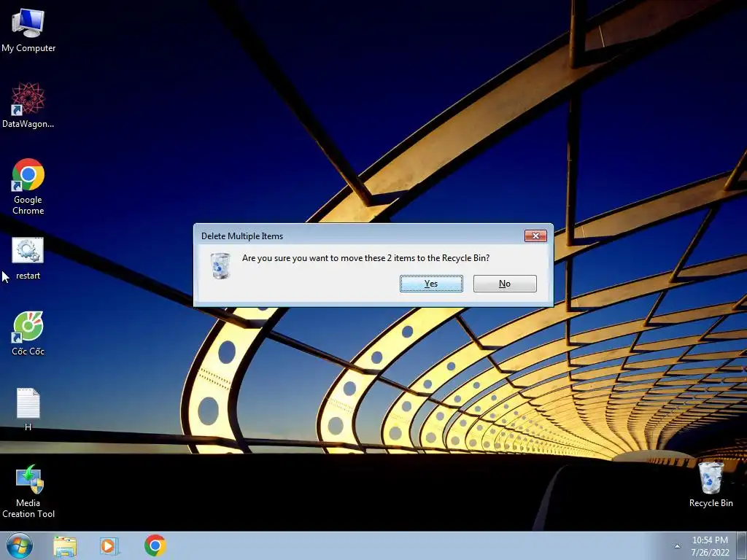Close the Delete Multiple Items dialog
This screenshot has height=560, width=747.
coord(535,236)
